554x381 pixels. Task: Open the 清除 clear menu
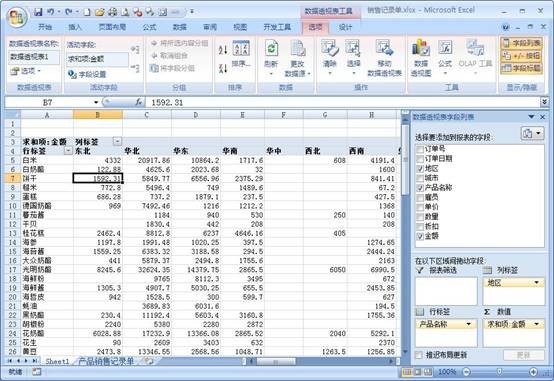tap(330, 57)
